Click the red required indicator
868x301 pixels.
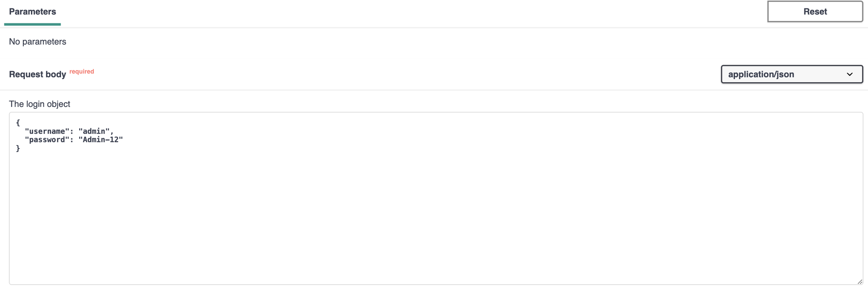pos(81,71)
